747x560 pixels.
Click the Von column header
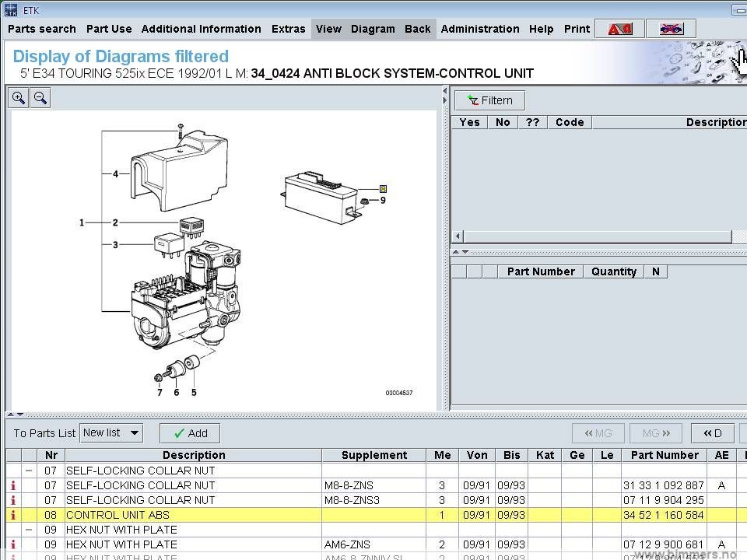tap(477, 455)
